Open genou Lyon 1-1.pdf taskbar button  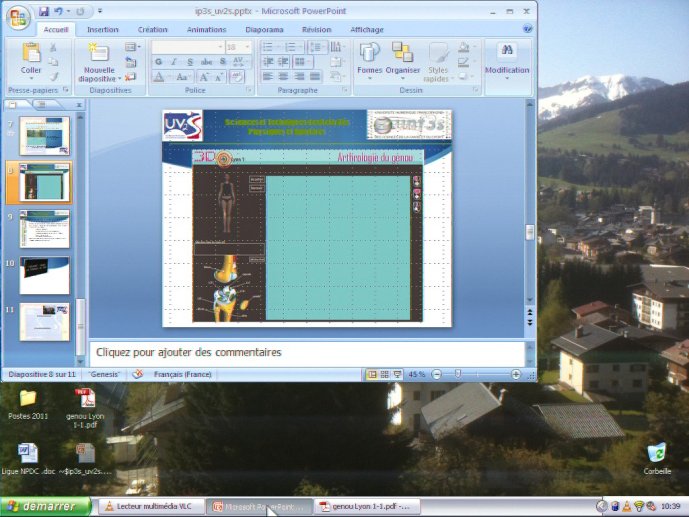367,506
